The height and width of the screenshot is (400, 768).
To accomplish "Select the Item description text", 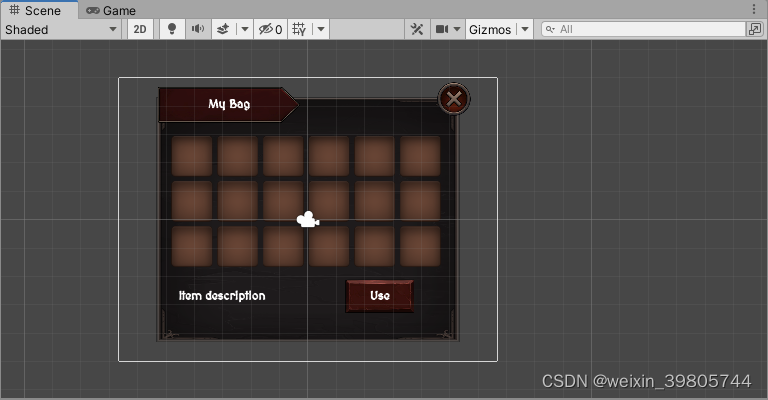I will (x=222, y=296).
